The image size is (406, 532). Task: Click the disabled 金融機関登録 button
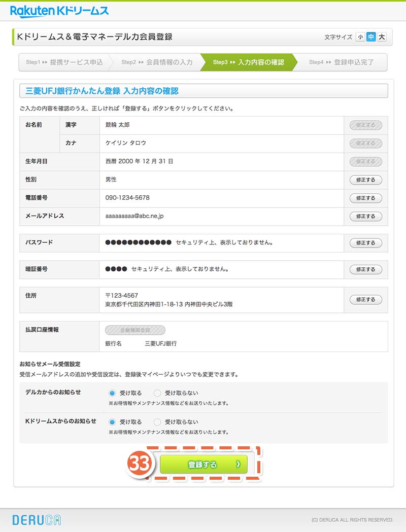point(135,330)
